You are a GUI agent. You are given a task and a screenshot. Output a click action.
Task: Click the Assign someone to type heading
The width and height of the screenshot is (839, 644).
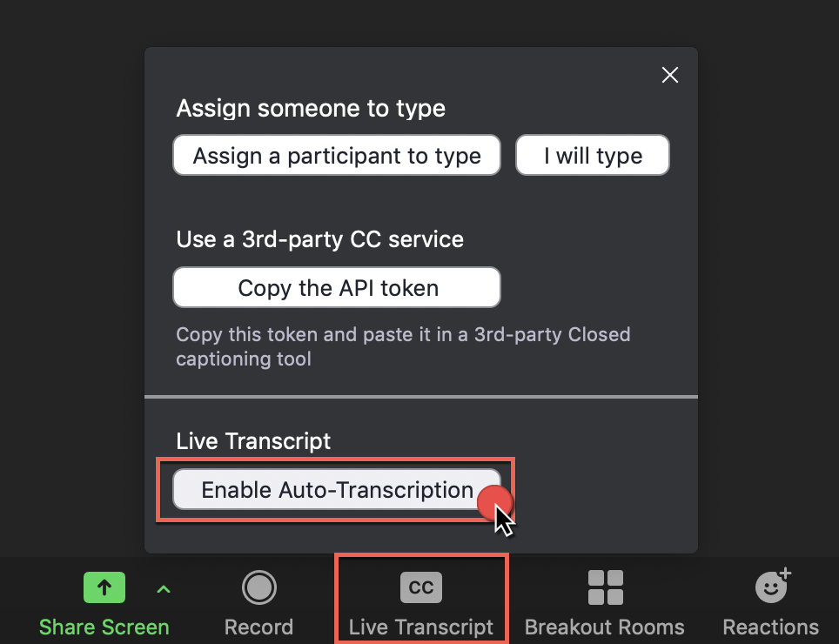[x=311, y=109]
